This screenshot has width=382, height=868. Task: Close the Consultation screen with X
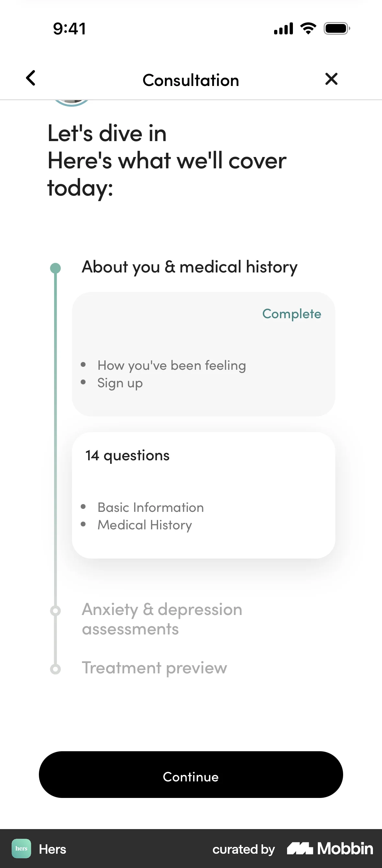(x=331, y=79)
